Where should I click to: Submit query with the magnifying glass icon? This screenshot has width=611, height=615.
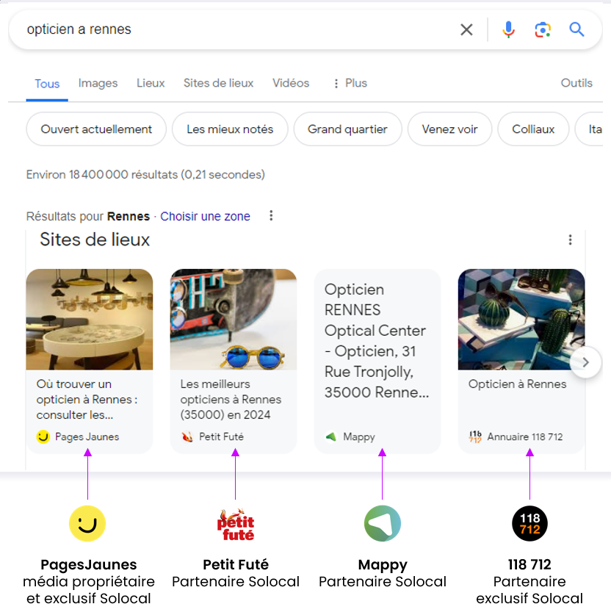point(576,29)
